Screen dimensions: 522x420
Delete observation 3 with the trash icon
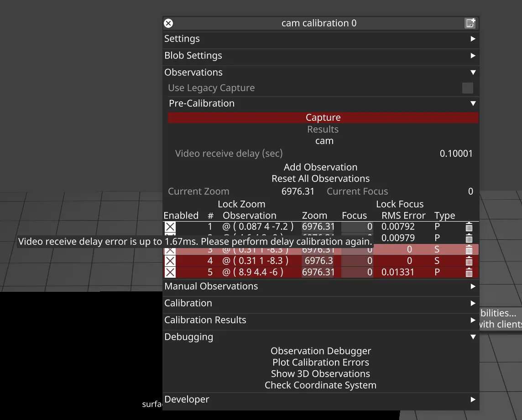469,249
